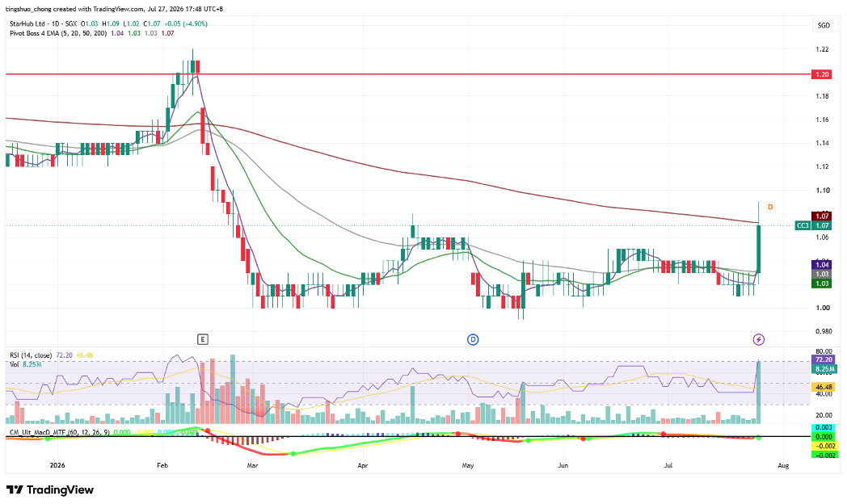Click the earnings 'E' marker icon
The image size is (847, 504).
203,339
